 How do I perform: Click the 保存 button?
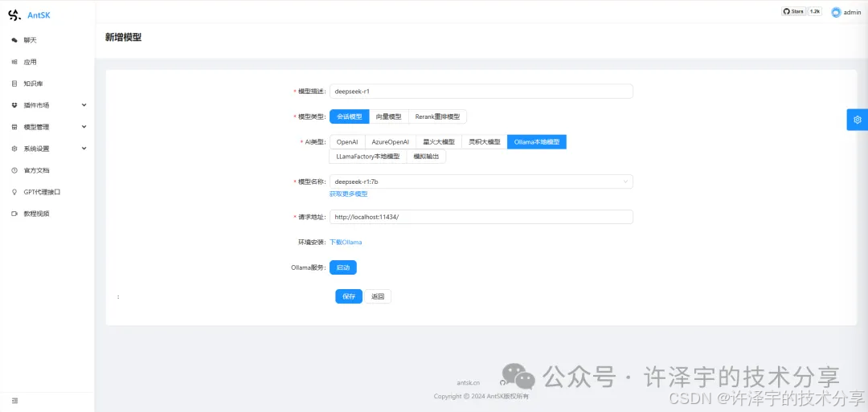(349, 296)
